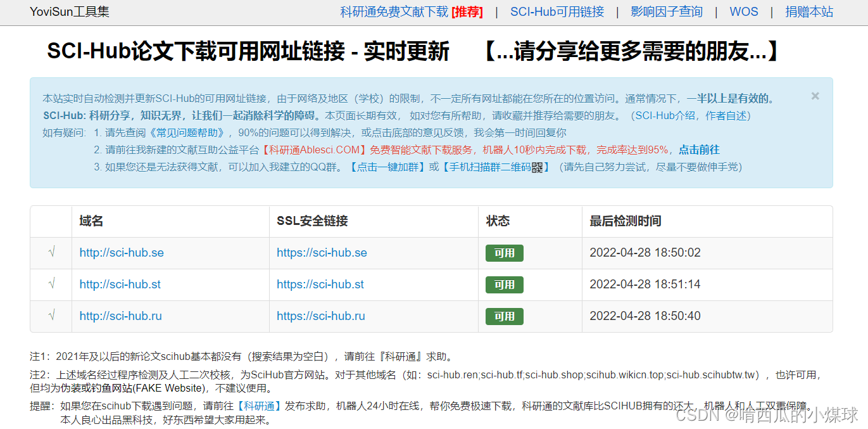Dismiss the blue notice box with ×
This screenshot has width=868, height=429.
click(x=815, y=96)
